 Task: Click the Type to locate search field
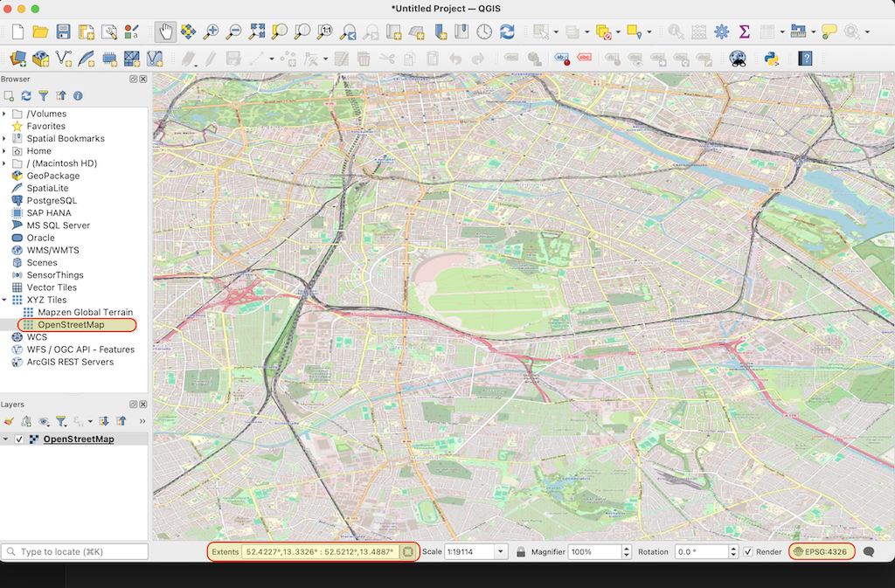coord(75,551)
